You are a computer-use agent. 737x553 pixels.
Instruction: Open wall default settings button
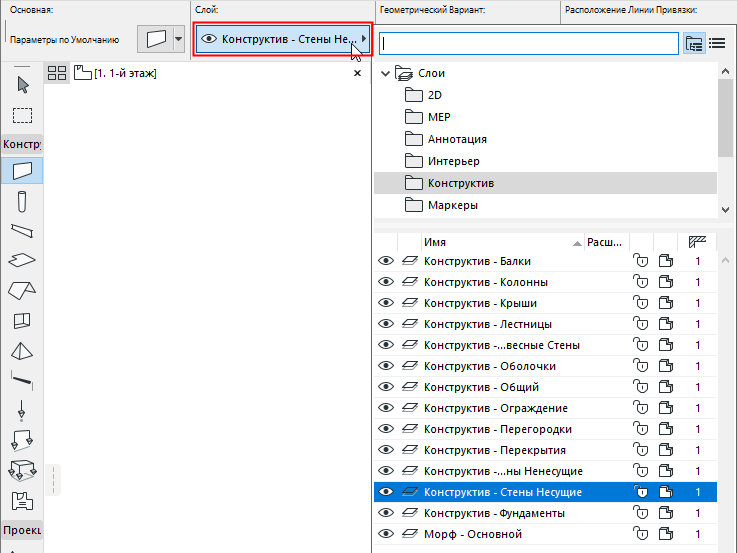(x=156, y=39)
